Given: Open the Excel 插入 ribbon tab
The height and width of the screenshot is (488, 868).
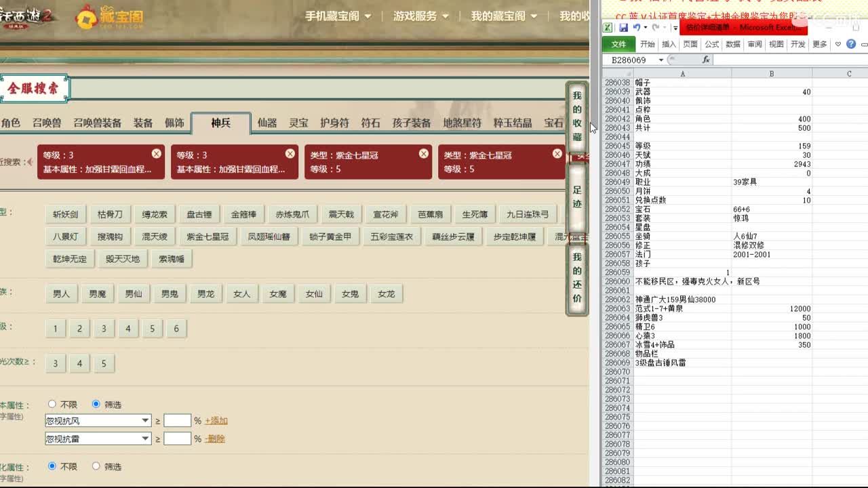Looking at the screenshot, I should tap(669, 44).
